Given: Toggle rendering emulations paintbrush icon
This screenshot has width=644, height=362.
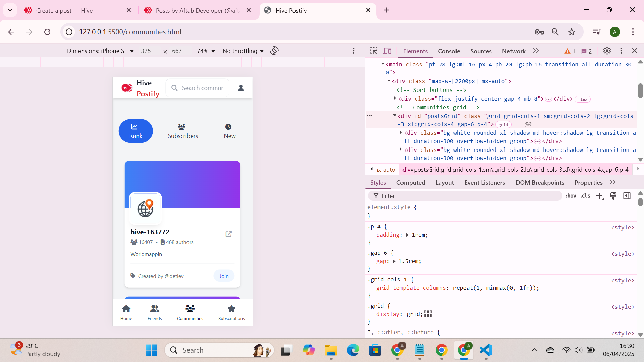Looking at the screenshot, I should (613, 196).
